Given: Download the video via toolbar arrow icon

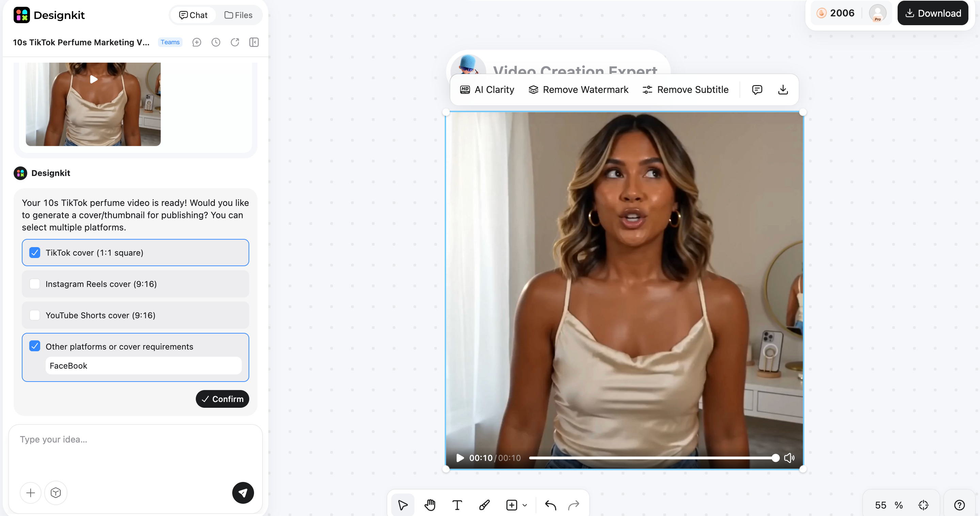Looking at the screenshot, I should click(783, 90).
